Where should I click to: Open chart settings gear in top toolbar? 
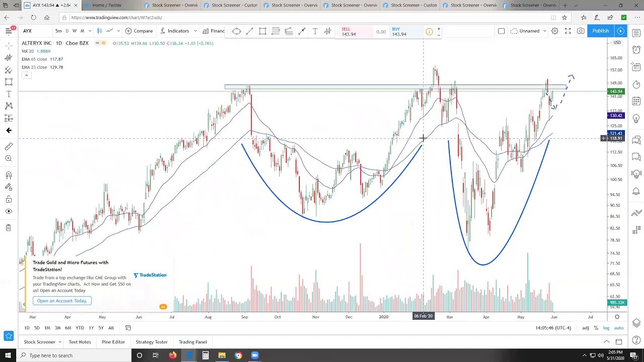(x=554, y=31)
